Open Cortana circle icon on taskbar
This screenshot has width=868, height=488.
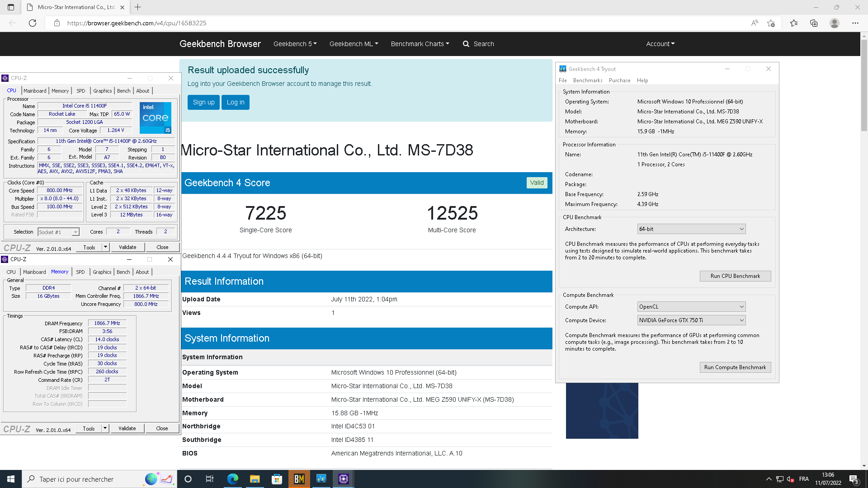click(x=188, y=479)
